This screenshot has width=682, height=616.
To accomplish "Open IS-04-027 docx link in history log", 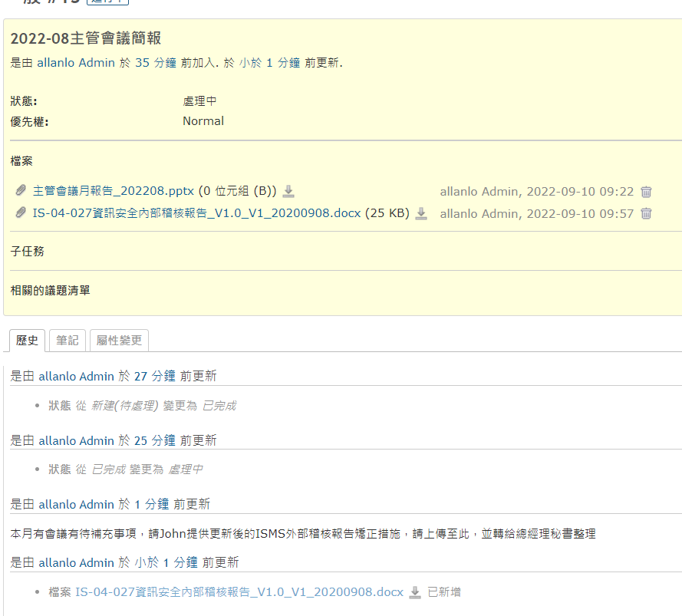I will [x=239, y=592].
